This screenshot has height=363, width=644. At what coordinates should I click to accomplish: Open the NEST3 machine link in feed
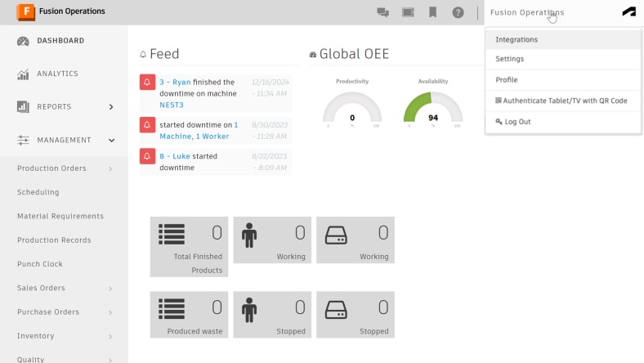point(172,105)
